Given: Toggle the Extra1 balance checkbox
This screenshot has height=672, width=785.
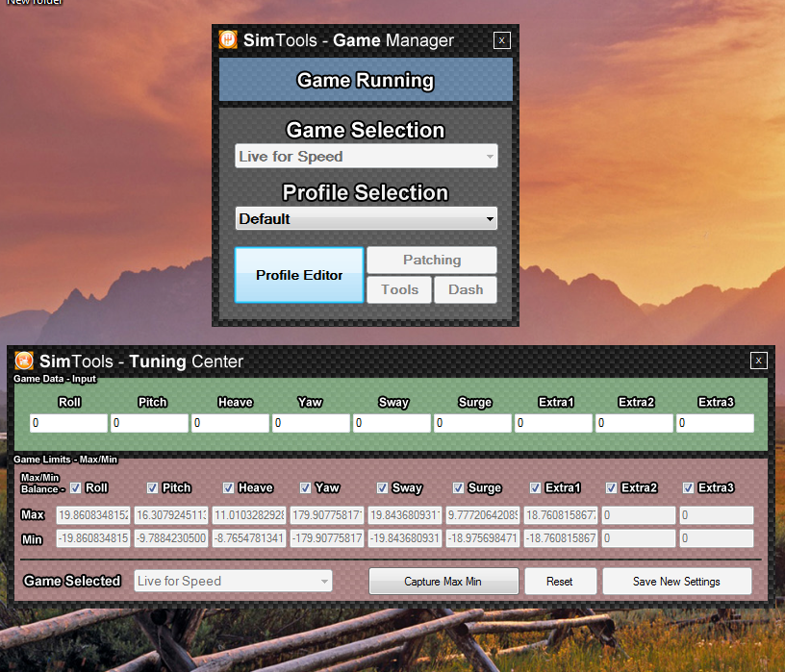Looking at the screenshot, I should (535, 487).
